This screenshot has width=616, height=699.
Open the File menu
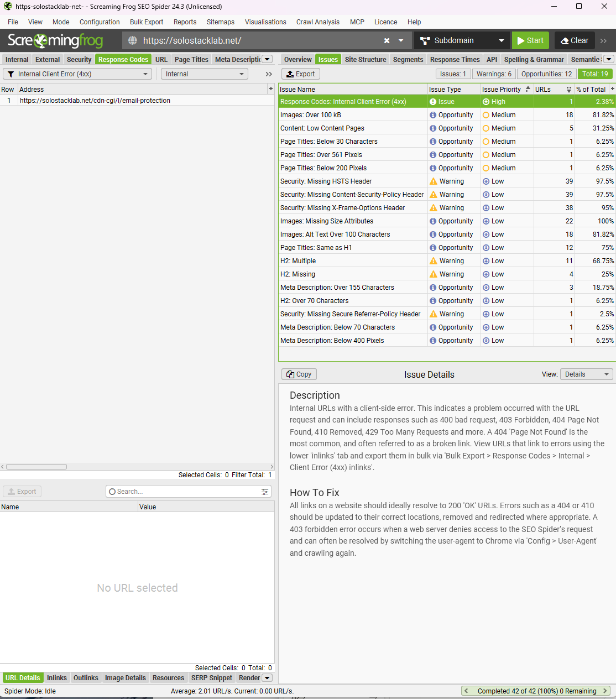[x=13, y=22]
